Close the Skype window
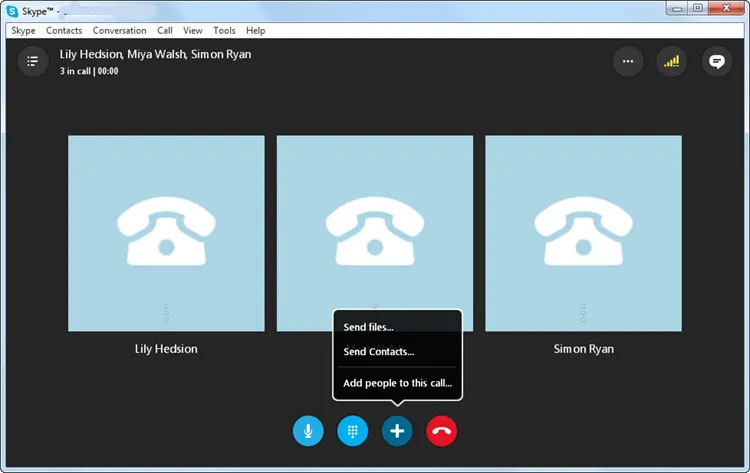Screen dimensions: 750x473 click(727, 9)
